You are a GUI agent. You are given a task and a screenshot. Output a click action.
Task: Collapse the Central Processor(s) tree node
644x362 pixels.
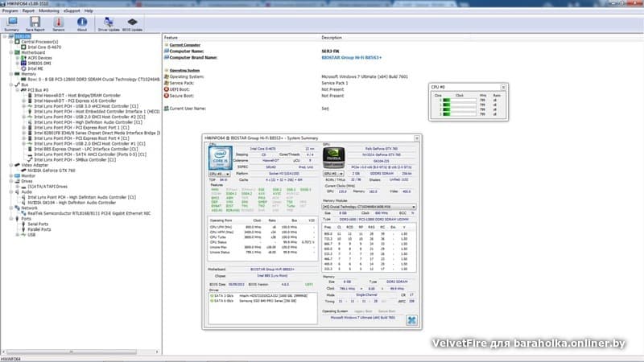point(11,42)
